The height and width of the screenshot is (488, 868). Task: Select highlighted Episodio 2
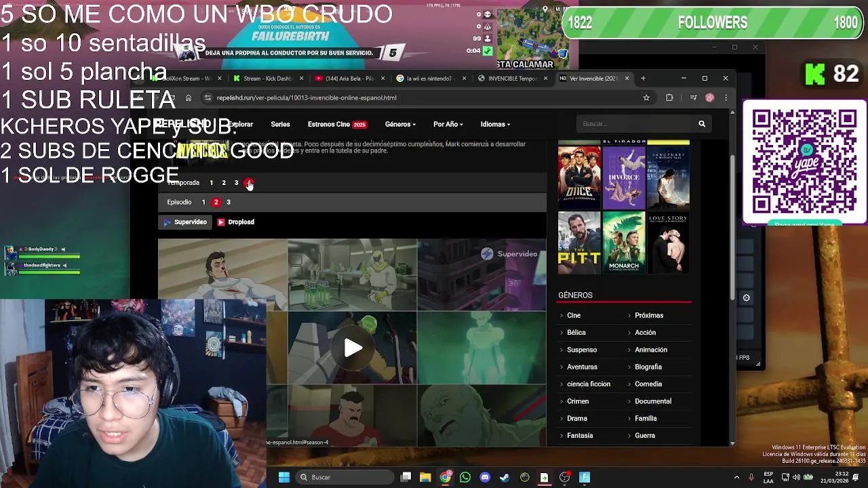[216, 202]
